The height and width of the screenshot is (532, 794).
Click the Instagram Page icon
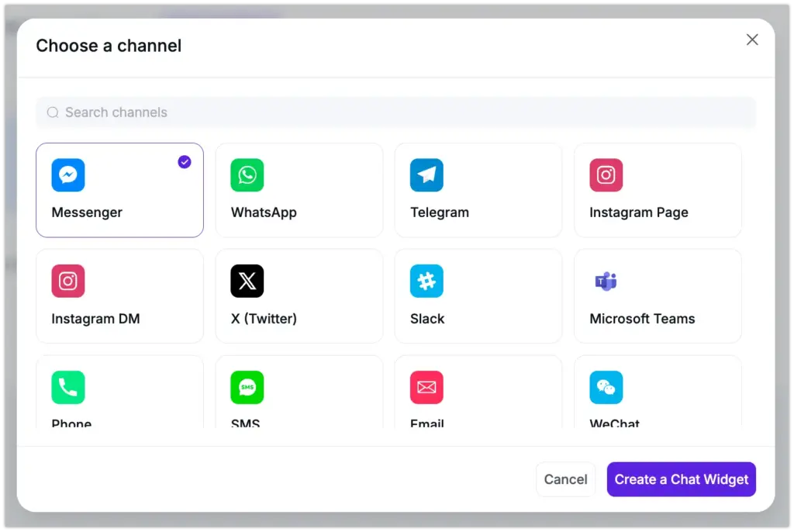pyautogui.click(x=606, y=174)
